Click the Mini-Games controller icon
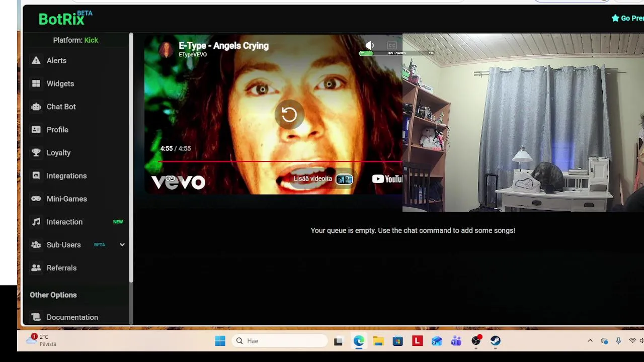Viewport: 644px width, 362px height. (x=36, y=199)
